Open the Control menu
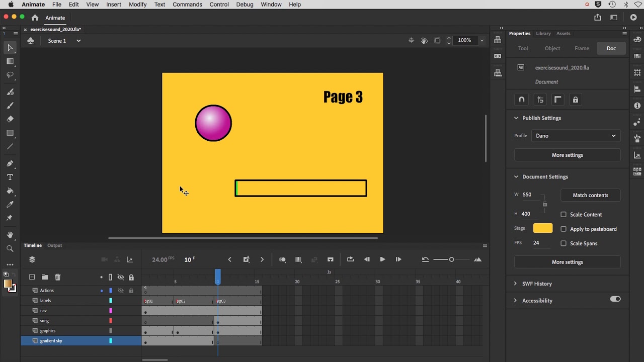The width and height of the screenshot is (644, 362). click(x=219, y=5)
